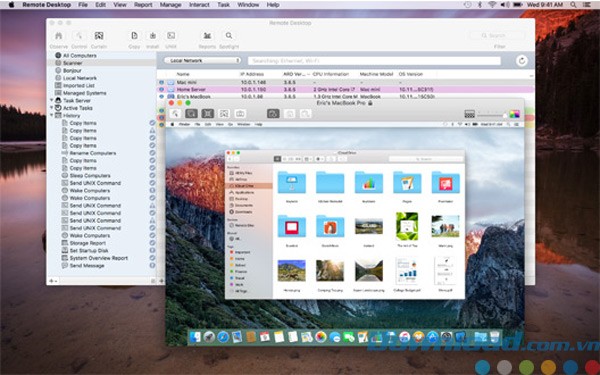Toggle share mouse control in viewer toolbar

[x=191, y=113]
